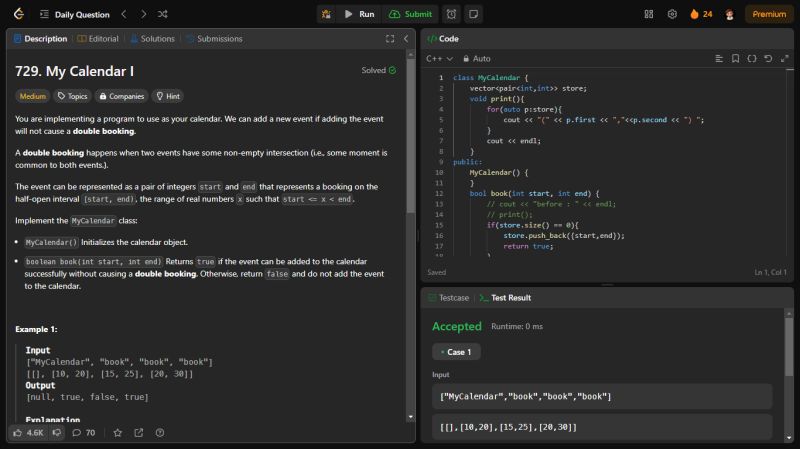Viewport: 800px width, 449px height.
Task: Open the settings gear icon
Action: click(x=672, y=14)
